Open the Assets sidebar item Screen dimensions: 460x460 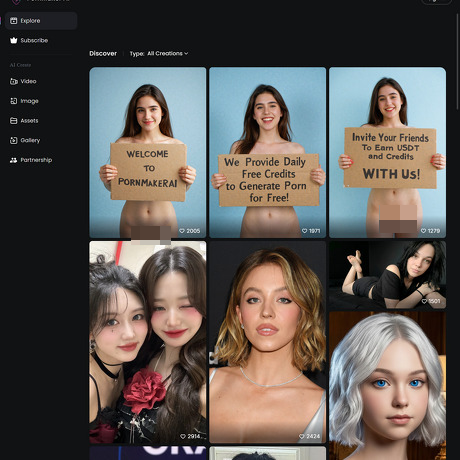[x=41, y=121]
